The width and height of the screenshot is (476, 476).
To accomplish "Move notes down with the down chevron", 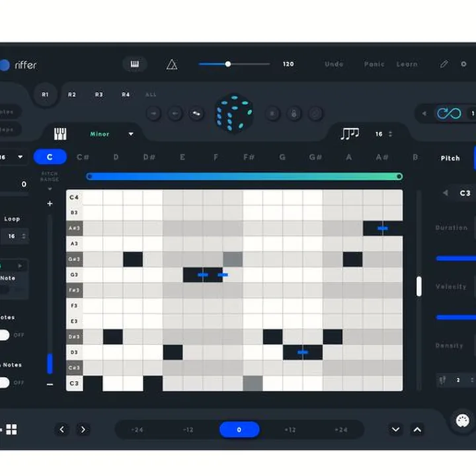I will [395, 429].
